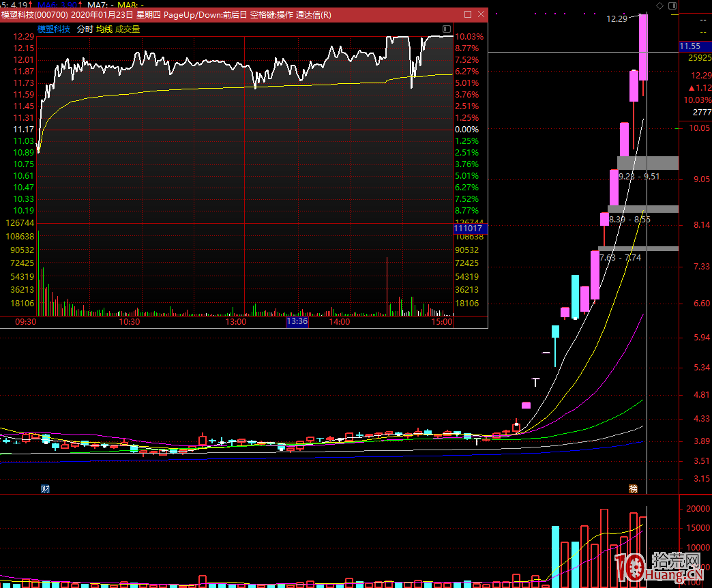712x588 pixels.
Task: Click the 13:00 time label
Action: [236, 322]
